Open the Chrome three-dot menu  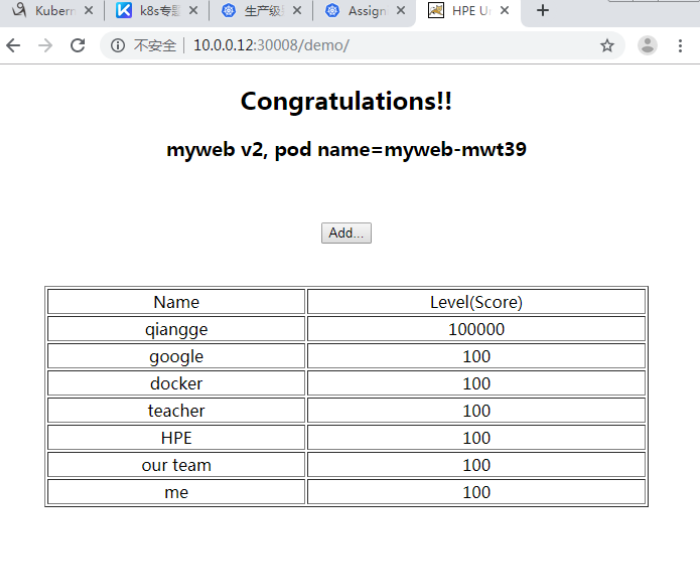680,46
